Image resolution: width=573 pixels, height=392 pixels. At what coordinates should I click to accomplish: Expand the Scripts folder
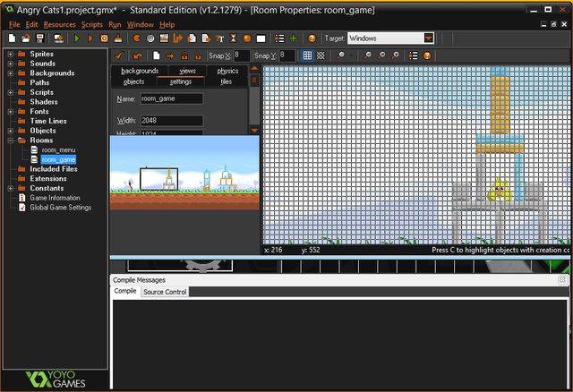pyautogui.click(x=11, y=92)
